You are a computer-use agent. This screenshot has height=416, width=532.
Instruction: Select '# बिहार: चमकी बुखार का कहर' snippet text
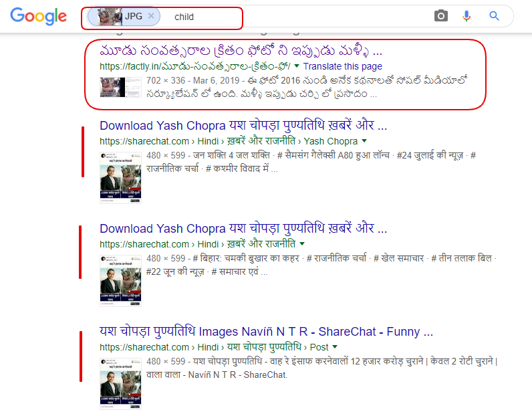(x=246, y=258)
